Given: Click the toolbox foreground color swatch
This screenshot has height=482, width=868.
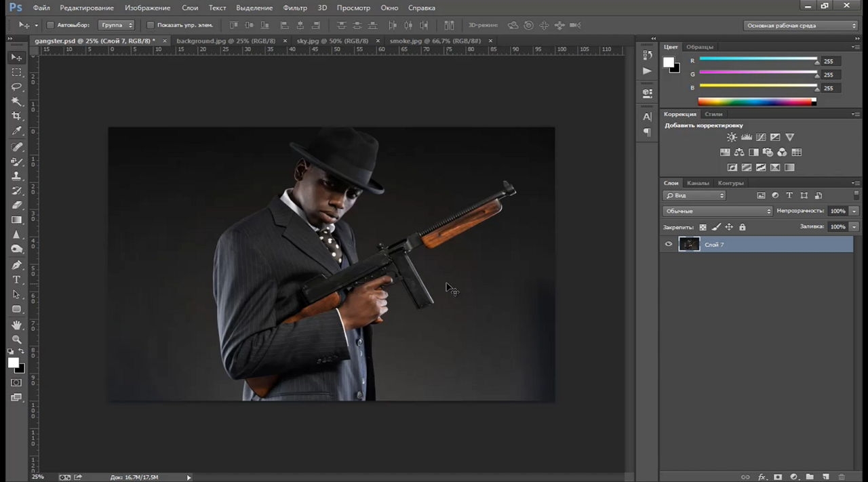Looking at the screenshot, I should pyautogui.click(x=14, y=363).
